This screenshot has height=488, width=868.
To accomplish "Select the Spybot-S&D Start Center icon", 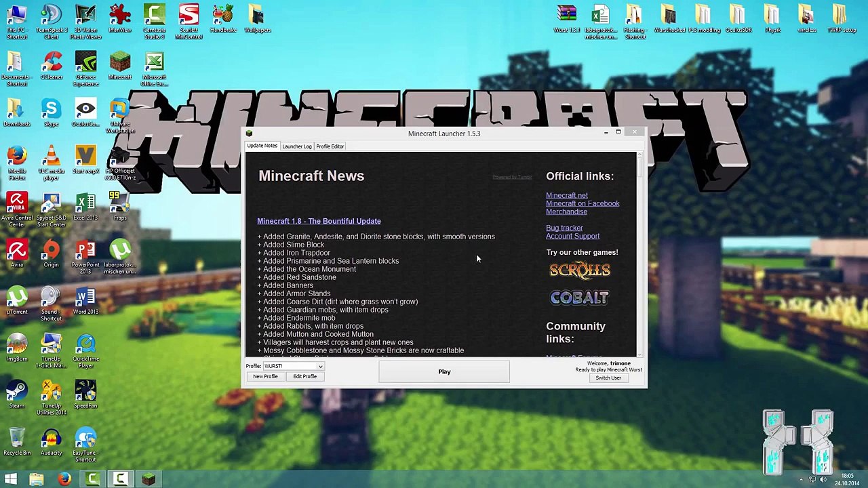I will point(52,210).
